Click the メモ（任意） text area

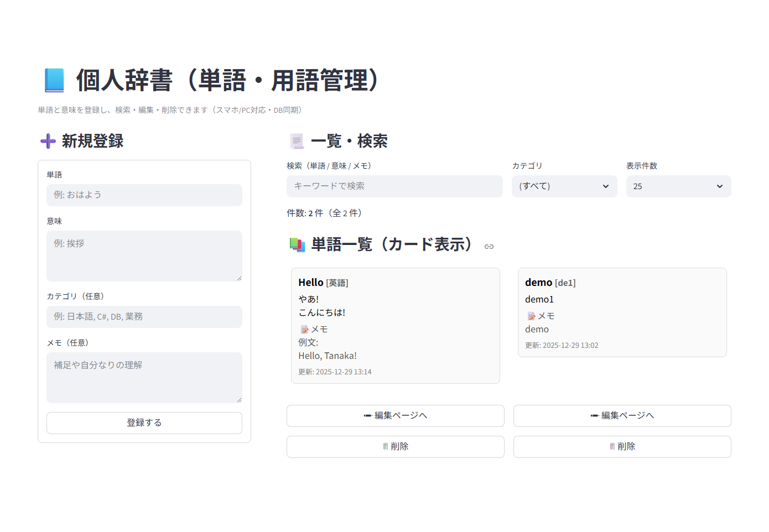tap(144, 377)
